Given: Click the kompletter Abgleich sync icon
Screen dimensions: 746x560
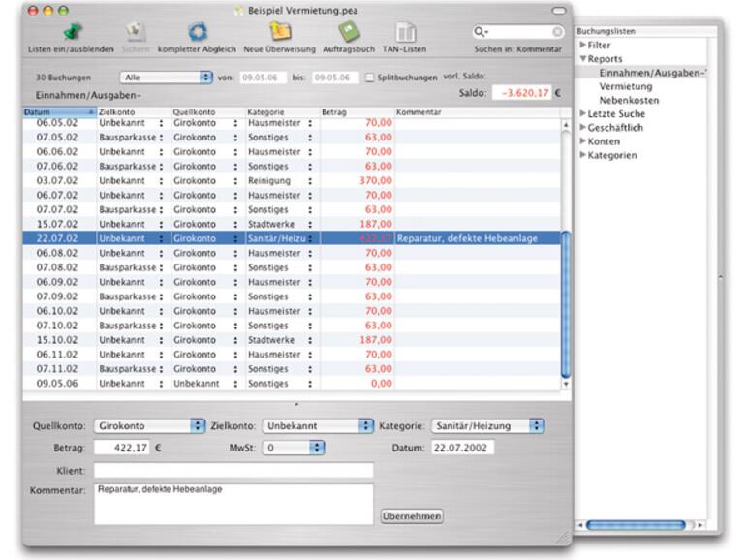Looking at the screenshot, I should click(197, 31).
